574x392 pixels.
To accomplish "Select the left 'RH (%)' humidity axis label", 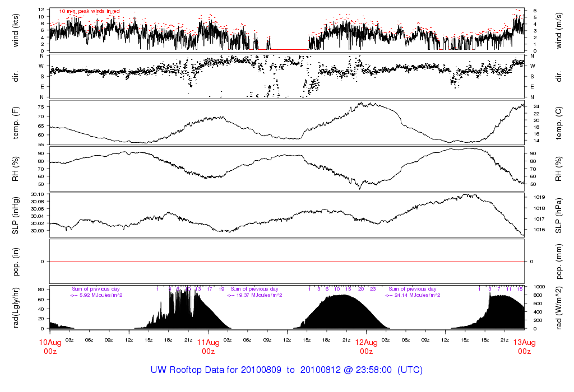I will tap(16, 169).
